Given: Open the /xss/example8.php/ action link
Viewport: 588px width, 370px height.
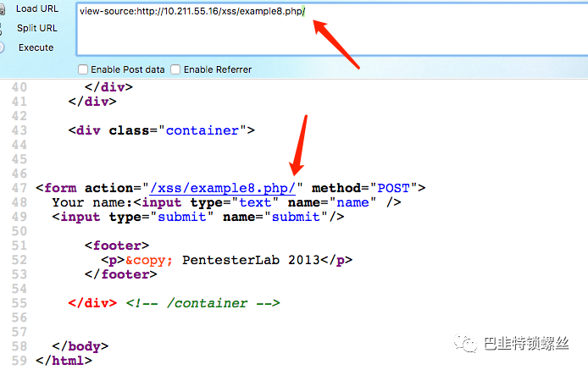Looking at the screenshot, I should pyautogui.click(x=223, y=188).
